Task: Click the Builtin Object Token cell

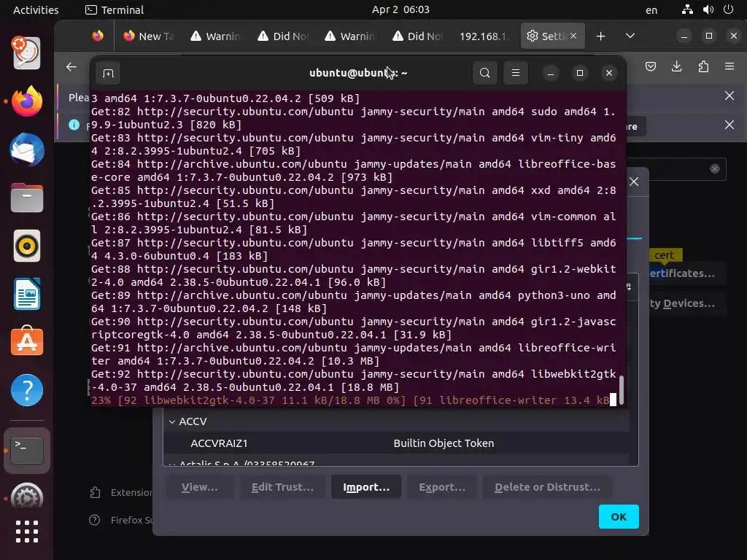Action: [444, 443]
